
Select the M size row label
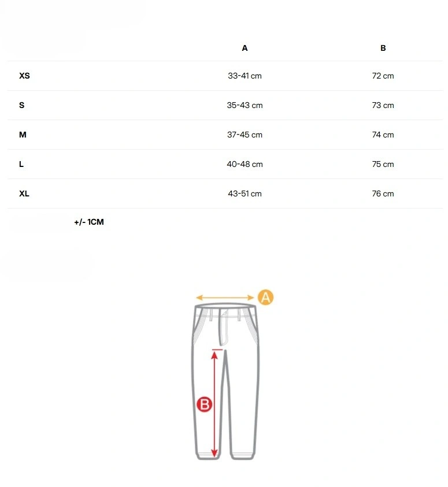point(23,135)
